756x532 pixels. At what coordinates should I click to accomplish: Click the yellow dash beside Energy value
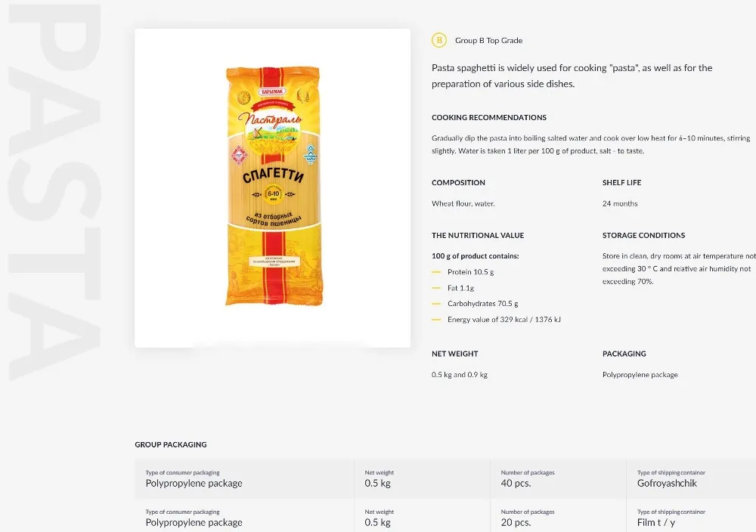436,320
